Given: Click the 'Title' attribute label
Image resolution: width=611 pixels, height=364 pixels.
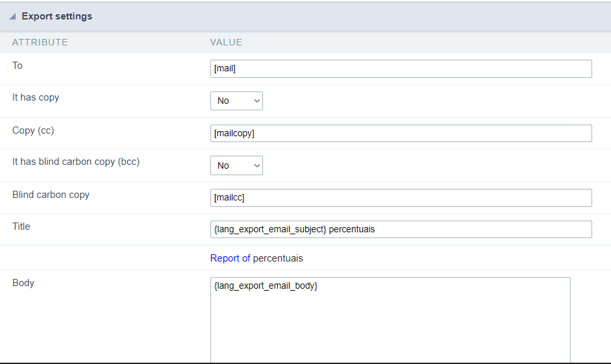Looking at the screenshot, I should coord(21,226).
